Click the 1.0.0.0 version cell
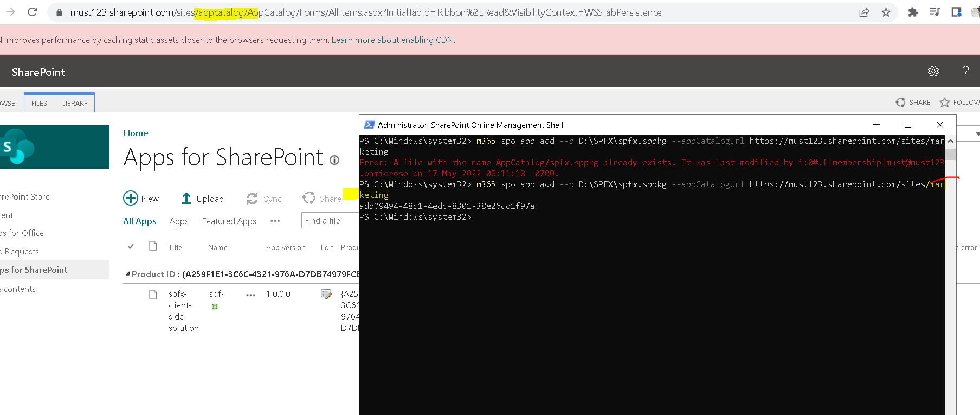 pos(278,293)
